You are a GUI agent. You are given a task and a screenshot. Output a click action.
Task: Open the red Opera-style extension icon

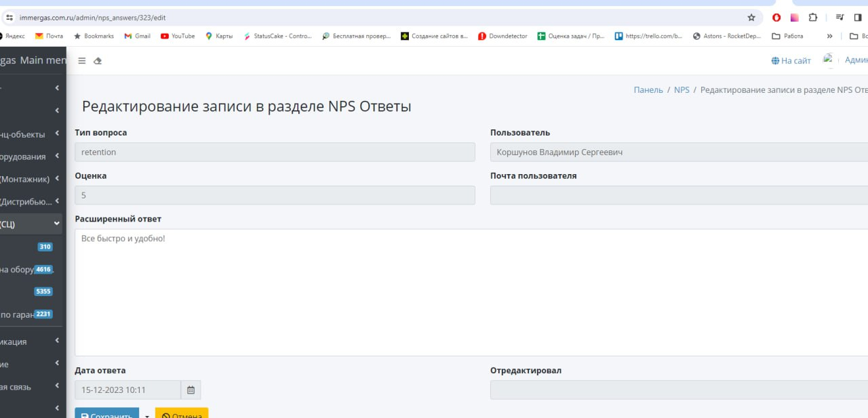[x=776, y=18]
